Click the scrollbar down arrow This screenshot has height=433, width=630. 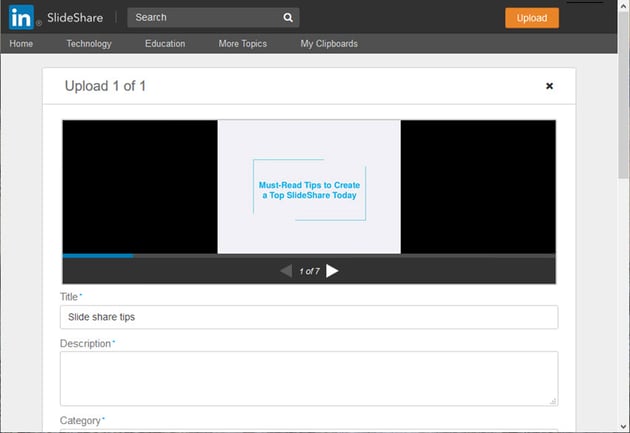coord(624,427)
